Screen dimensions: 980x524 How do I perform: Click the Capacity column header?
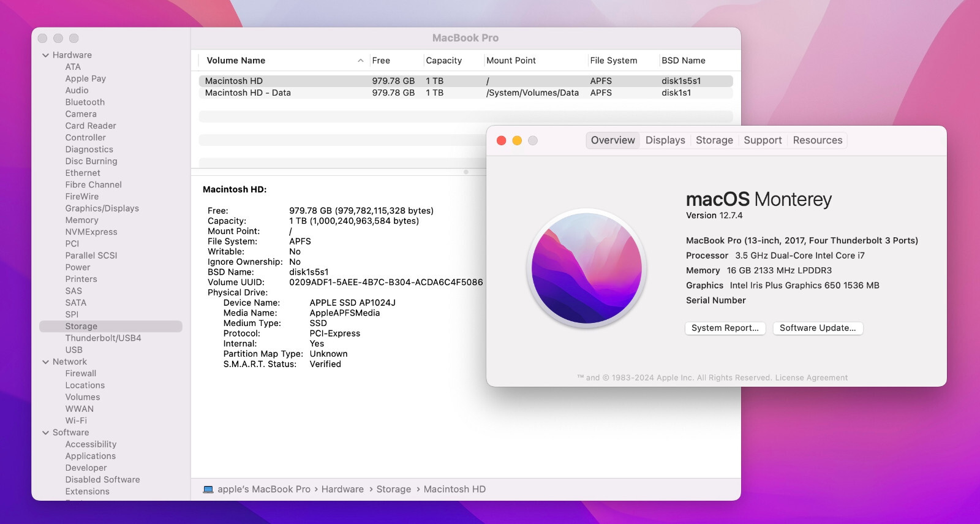tap(444, 61)
